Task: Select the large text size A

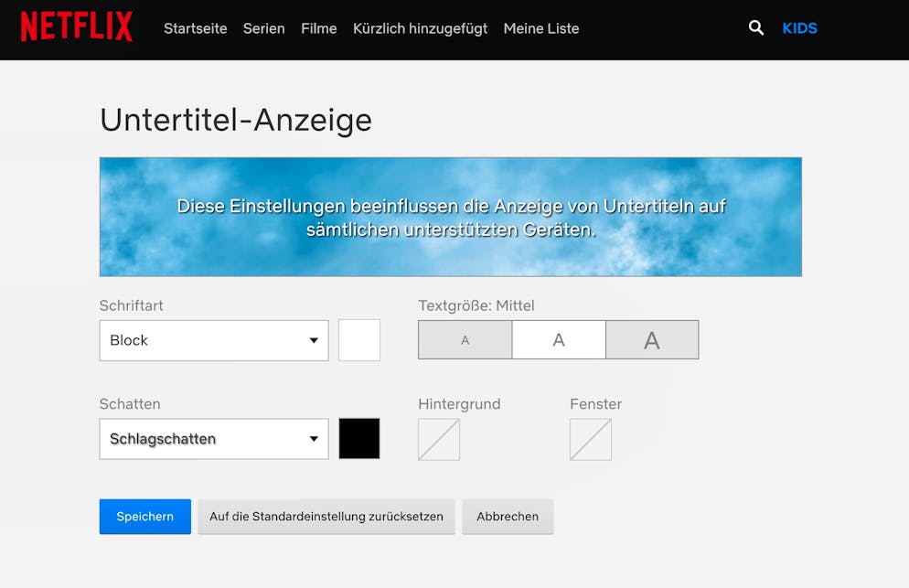Action: click(x=652, y=340)
